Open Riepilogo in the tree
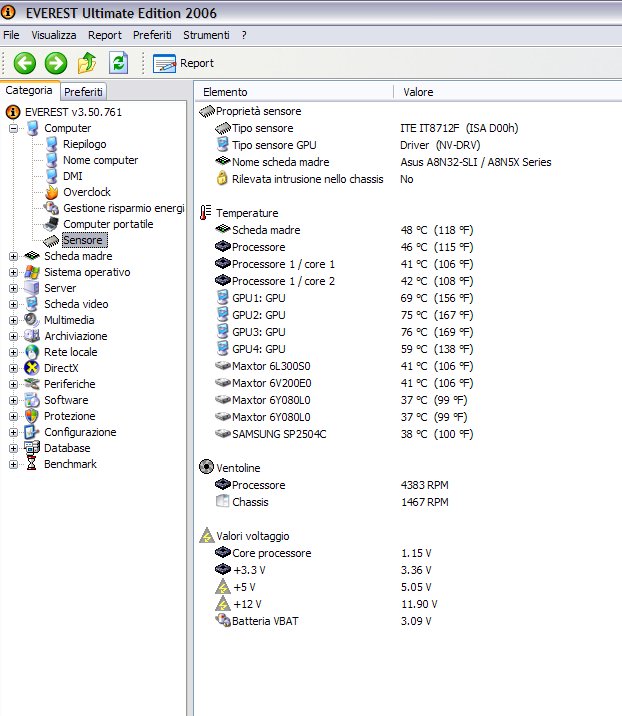Screen dimensions: 622x716 pyautogui.click(x=84, y=144)
